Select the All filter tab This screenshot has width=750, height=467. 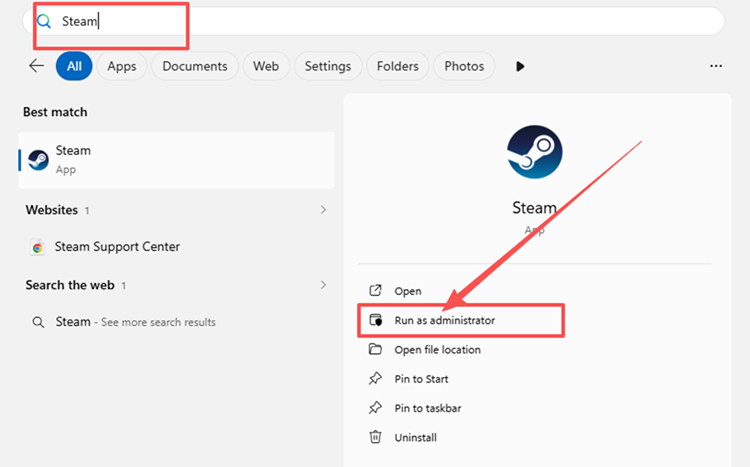point(74,66)
